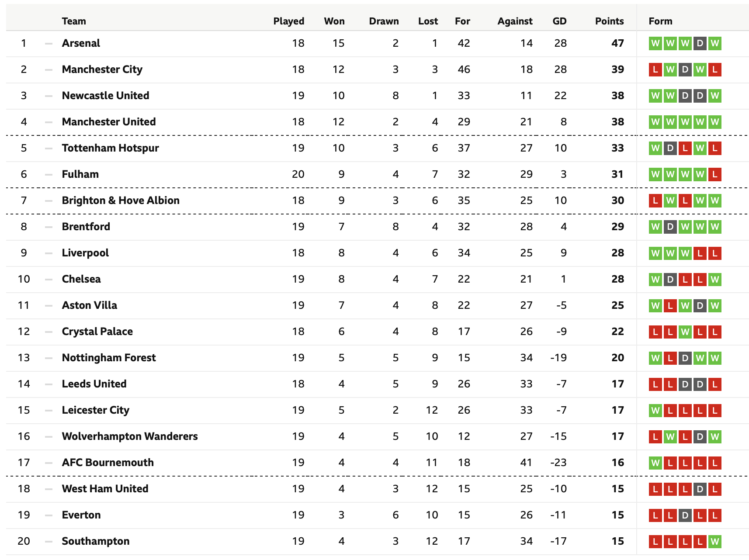Viewport: 749px width, 560px height.
Task: Click the Played column header
Action: [x=288, y=21]
